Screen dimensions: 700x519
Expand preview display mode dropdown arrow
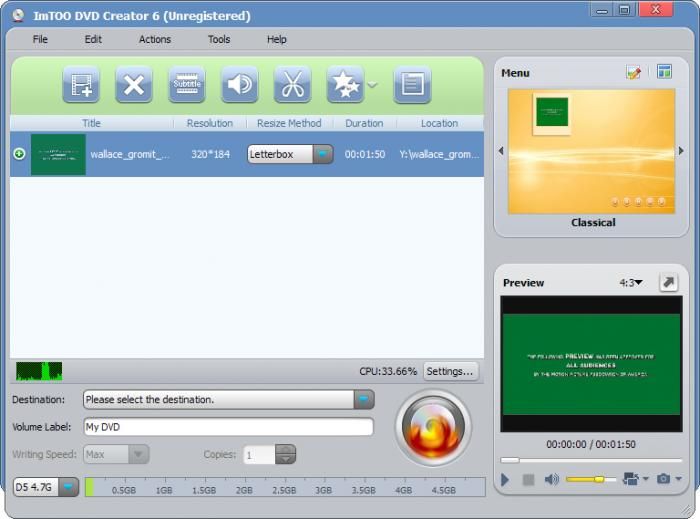646,479
